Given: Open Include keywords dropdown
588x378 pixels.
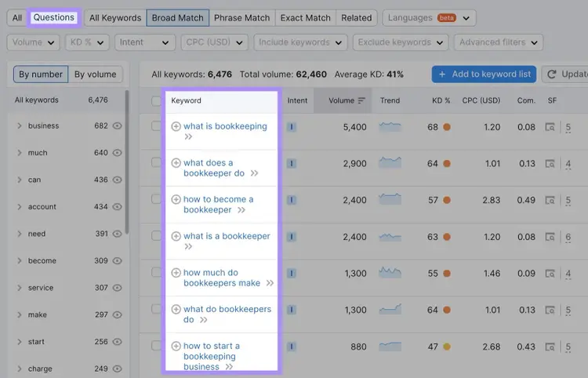Looking at the screenshot, I should coord(300,42).
